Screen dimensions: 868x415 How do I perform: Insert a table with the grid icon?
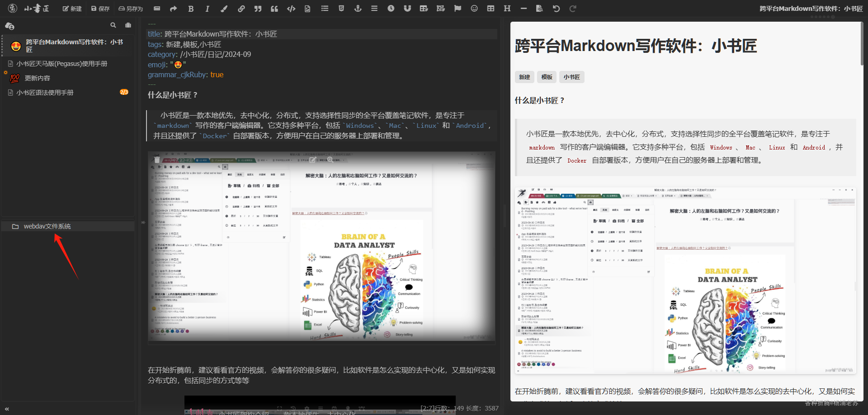click(x=491, y=9)
